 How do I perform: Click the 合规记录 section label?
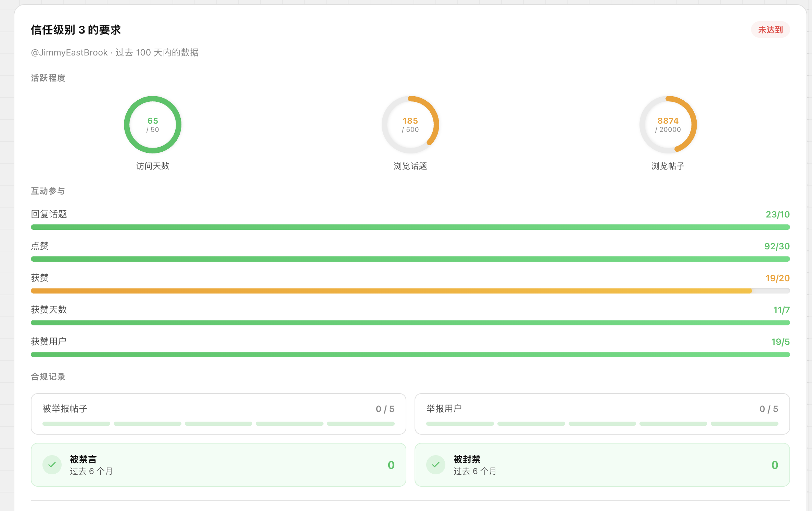48,377
